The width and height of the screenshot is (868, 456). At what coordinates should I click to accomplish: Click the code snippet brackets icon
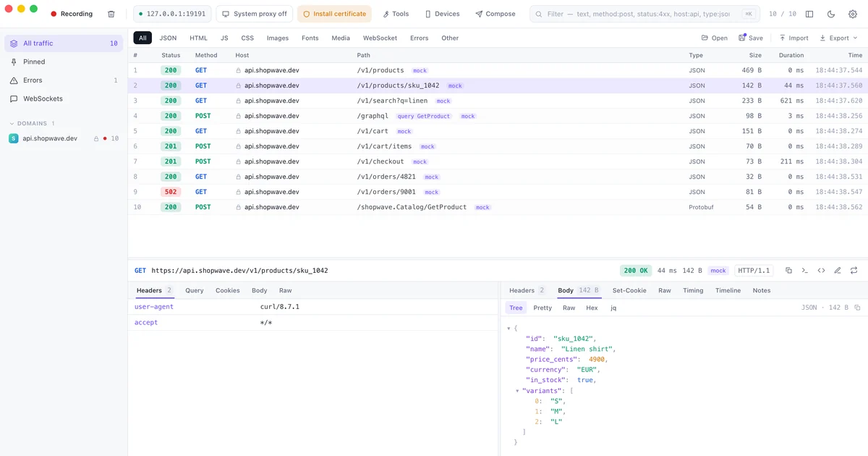tap(822, 271)
